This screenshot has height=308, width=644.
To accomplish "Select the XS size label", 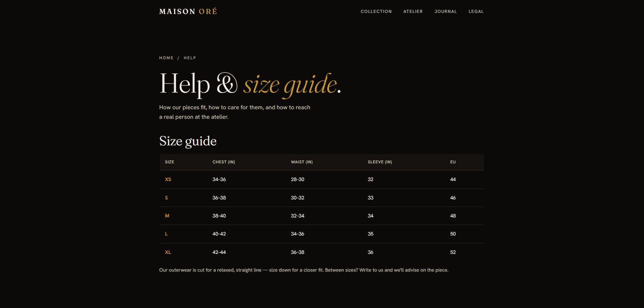I will coord(168,179).
